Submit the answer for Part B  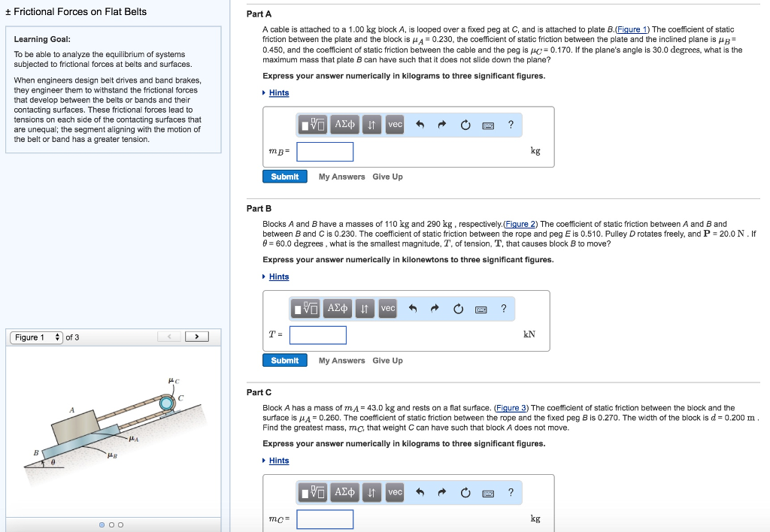click(x=284, y=360)
